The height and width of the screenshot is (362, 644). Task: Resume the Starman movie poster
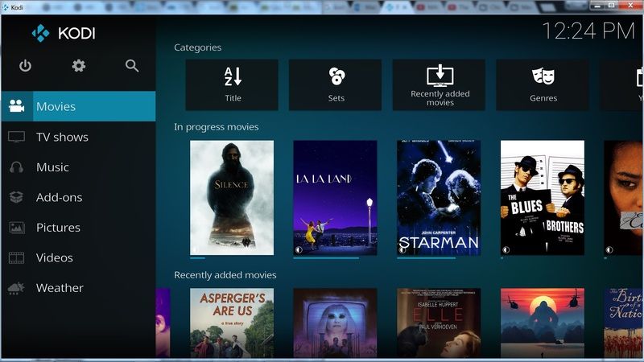[x=439, y=198]
